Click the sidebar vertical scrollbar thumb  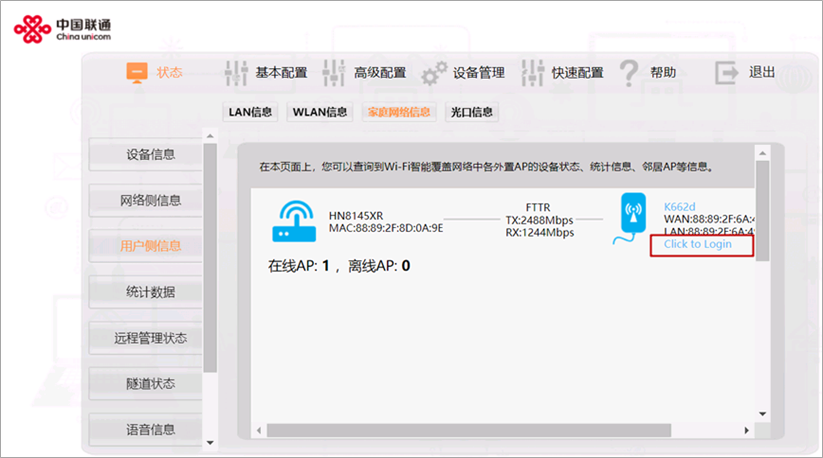click(210, 257)
